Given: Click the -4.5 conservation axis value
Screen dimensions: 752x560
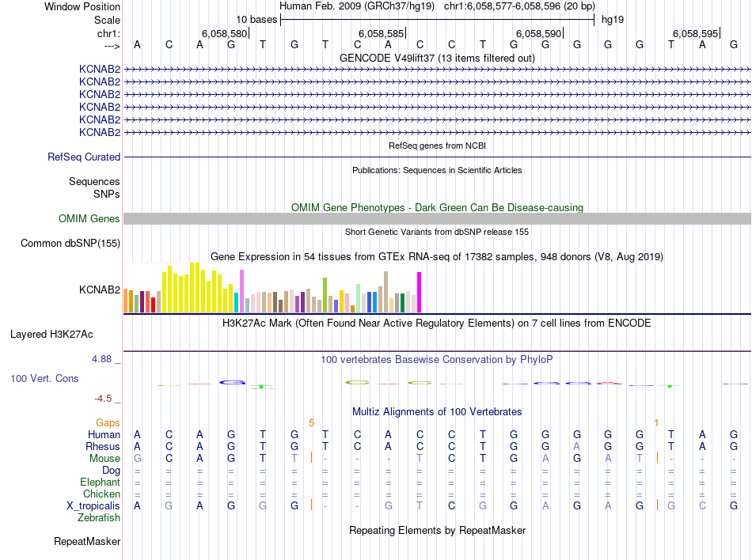Looking at the screenshot, I should coord(103,399).
